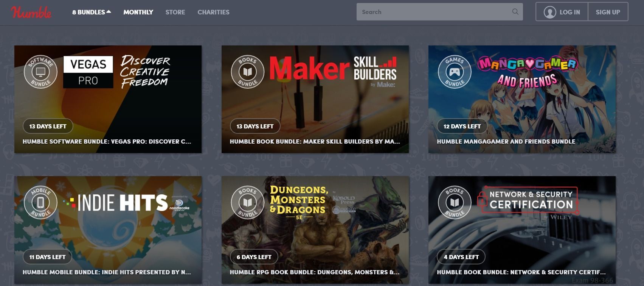Go to the Store page
The image size is (644, 286).
(x=175, y=12)
